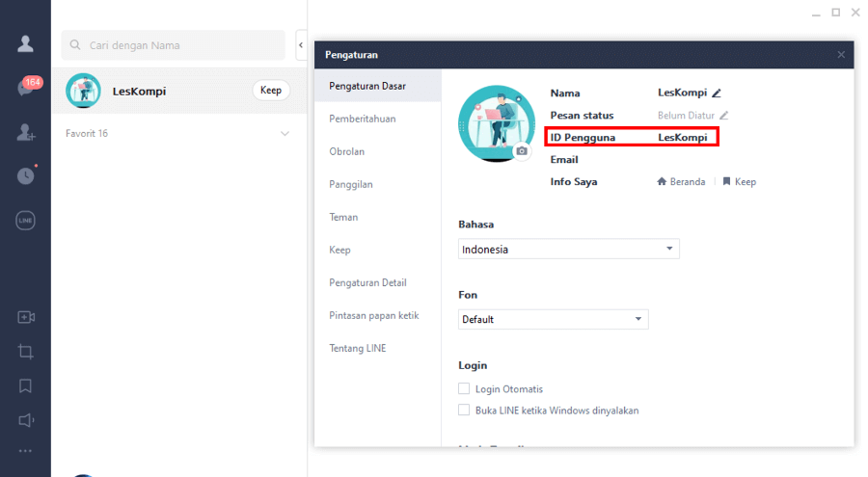
Task: Open Keep link in Info Saya
Action: click(x=746, y=181)
